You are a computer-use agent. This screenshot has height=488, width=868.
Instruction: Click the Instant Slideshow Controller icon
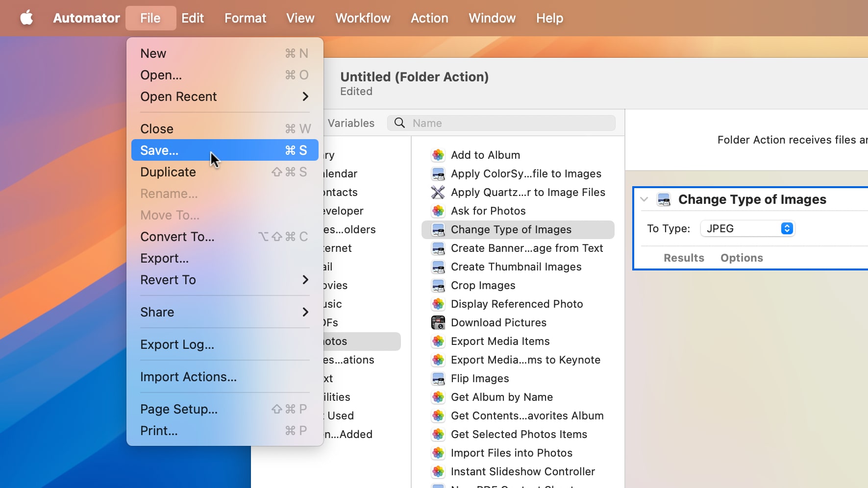point(438,472)
